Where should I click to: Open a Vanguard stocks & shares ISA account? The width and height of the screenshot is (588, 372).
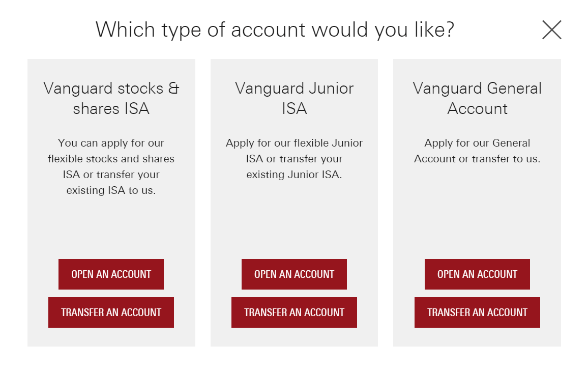point(111,274)
